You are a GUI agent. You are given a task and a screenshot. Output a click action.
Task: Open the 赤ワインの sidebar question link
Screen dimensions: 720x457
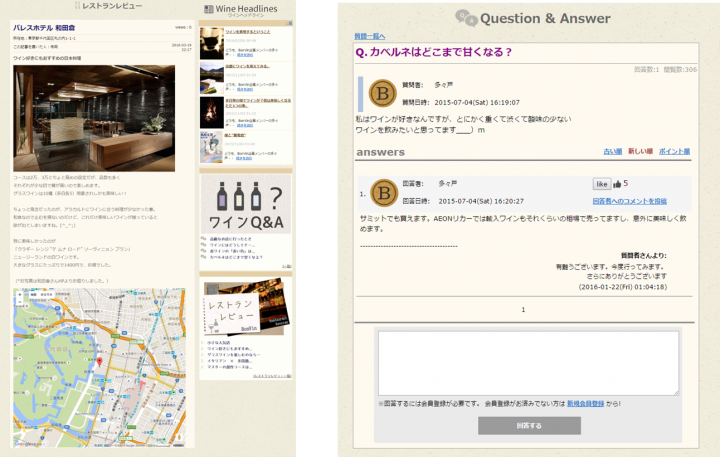[232, 251]
